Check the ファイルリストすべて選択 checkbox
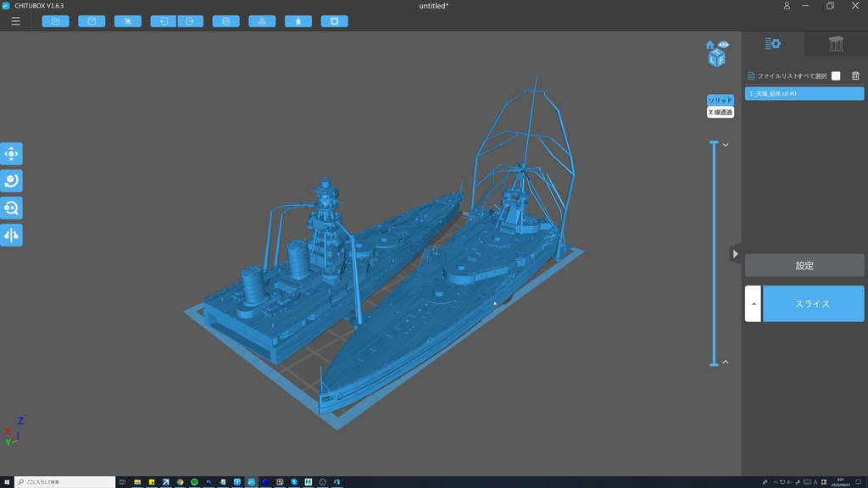Image resolution: width=868 pixels, height=488 pixels. click(x=836, y=75)
